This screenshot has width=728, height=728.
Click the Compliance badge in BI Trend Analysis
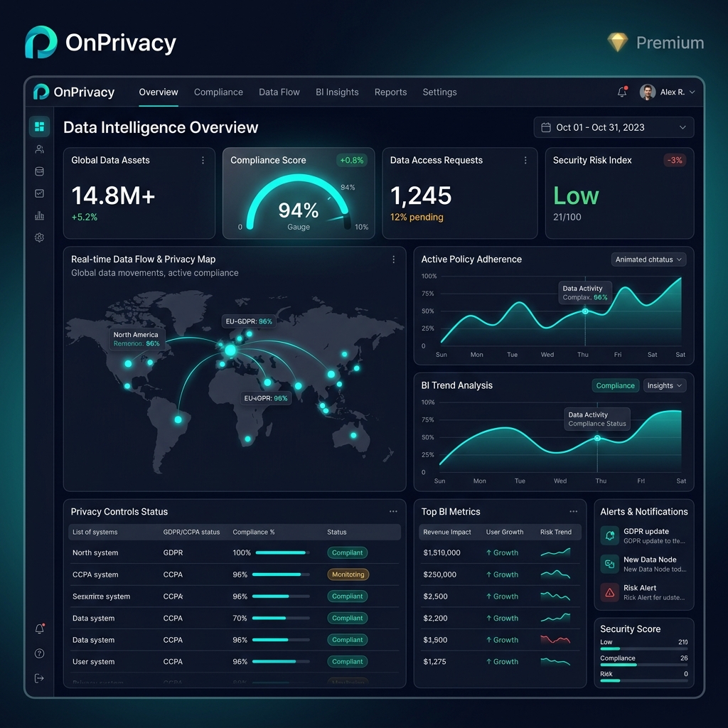[x=616, y=385]
